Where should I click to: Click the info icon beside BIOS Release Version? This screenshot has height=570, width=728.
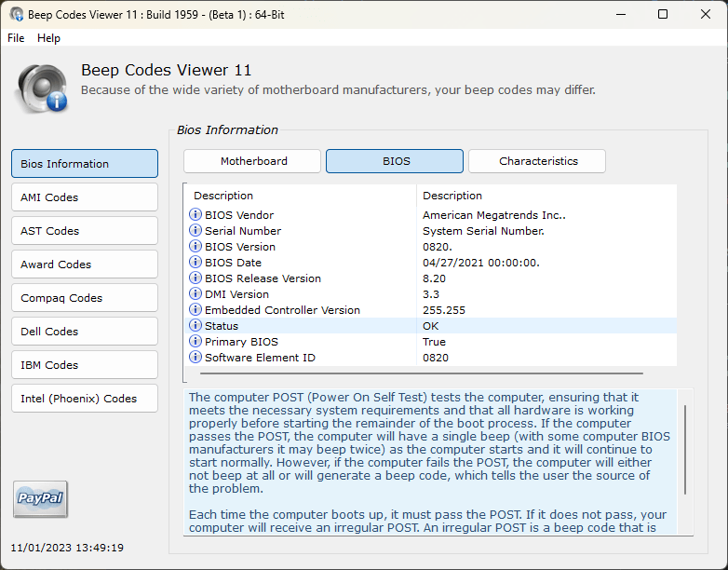tap(195, 278)
